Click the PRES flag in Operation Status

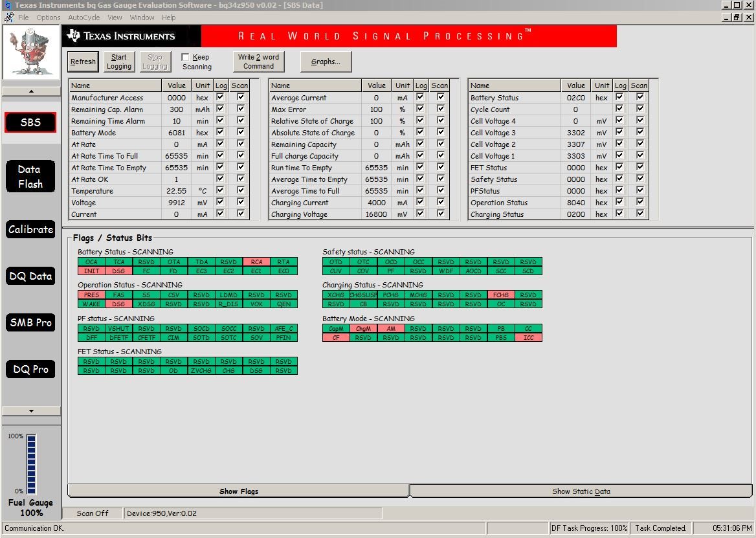(91, 295)
